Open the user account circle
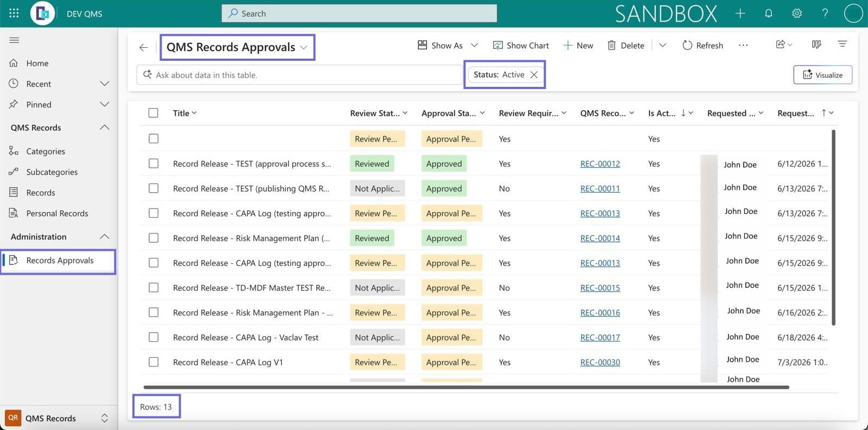Image resolution: width=868 pixels, height=430 pixels. tap(853, 13)
